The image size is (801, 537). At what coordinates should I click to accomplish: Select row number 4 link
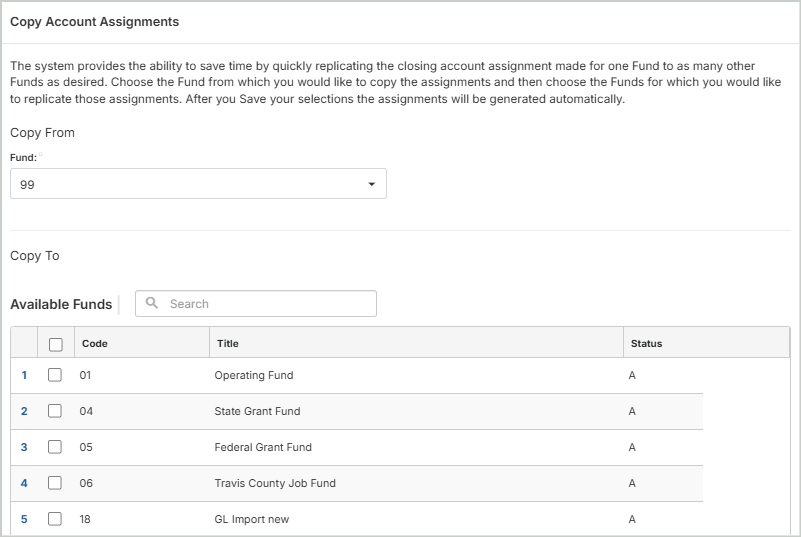click(x=24, y=483)
